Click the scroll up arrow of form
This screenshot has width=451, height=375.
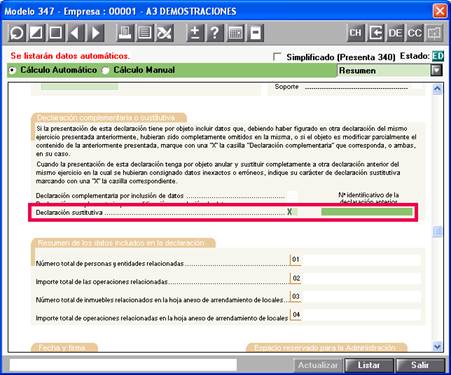(437, 89)
